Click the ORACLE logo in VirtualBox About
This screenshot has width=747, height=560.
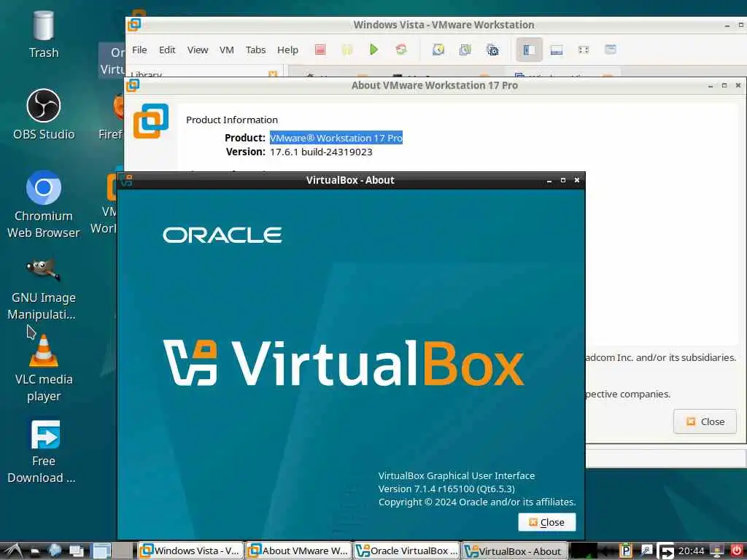[x=222, y=236]
